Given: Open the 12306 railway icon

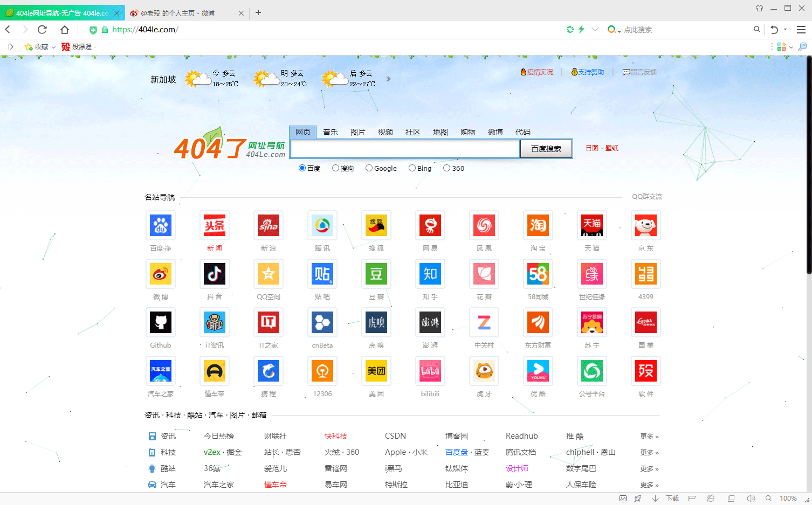Looking at the screenshot, I should (x=322, y=371).
